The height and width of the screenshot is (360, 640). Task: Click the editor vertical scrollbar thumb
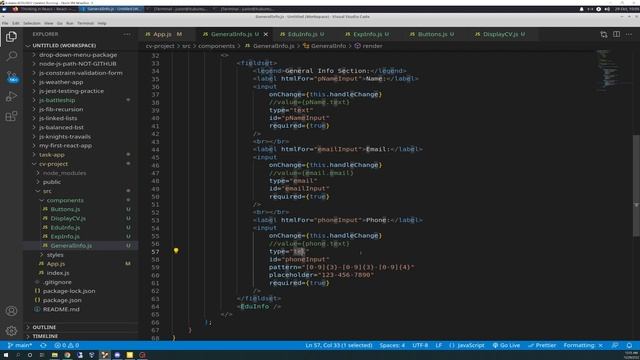[636, 186]
